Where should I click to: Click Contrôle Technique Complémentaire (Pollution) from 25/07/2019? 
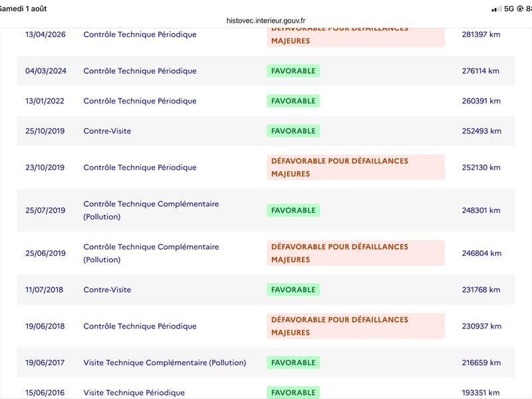click(151, 210)
